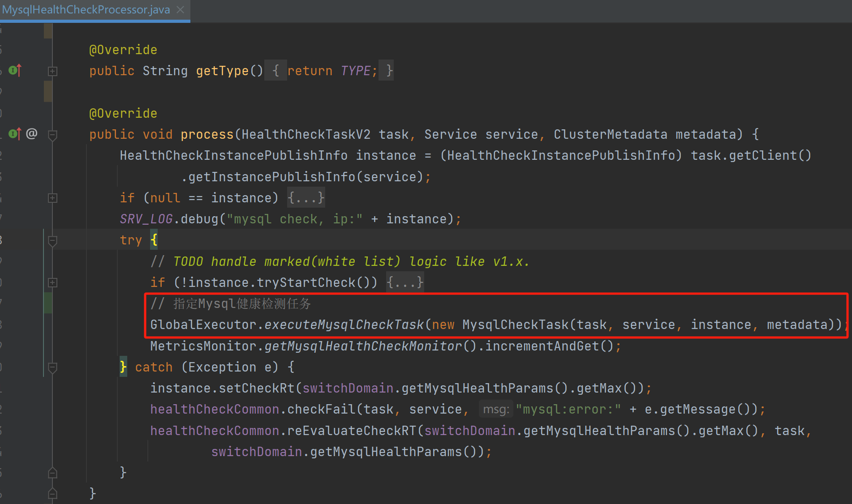The width and height of the screenshot is (852, 504).
Task: Click the 'HealthCheckTaskV2' parameter type
Action: point(306,134)
